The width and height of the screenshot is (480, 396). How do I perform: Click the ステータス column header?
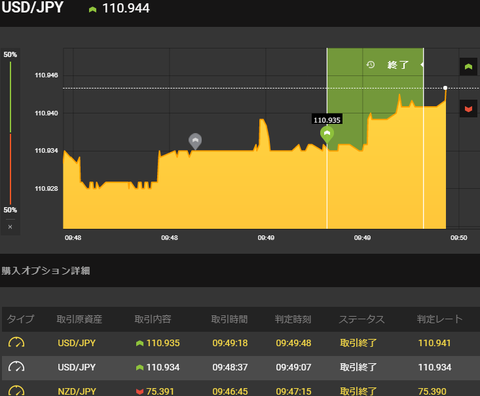pos(362,319)
